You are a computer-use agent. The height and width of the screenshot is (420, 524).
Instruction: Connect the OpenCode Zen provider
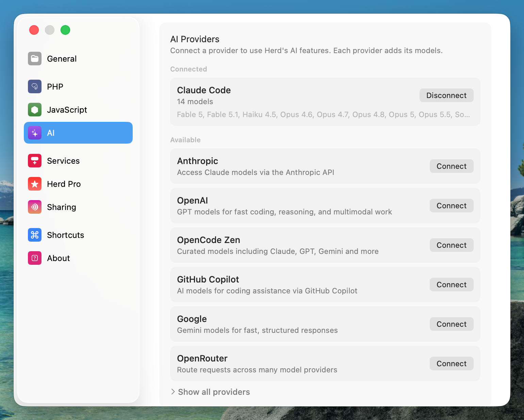pos(452,245)
